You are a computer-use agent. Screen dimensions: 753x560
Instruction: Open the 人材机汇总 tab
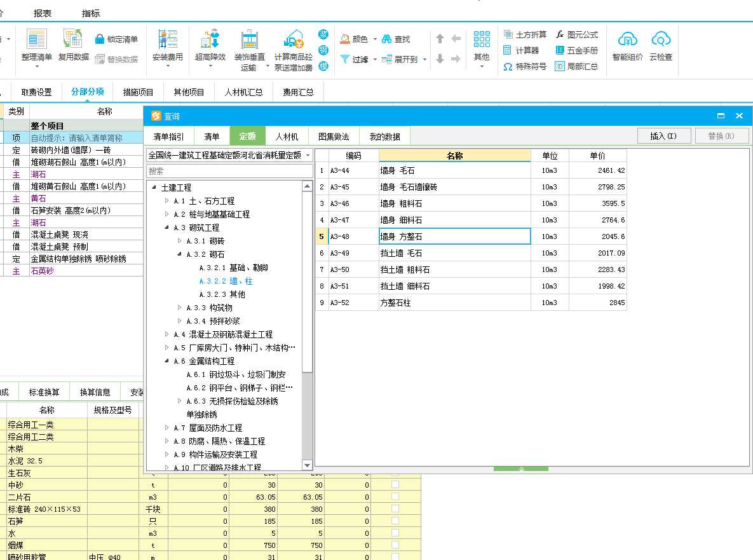(244, 92)
